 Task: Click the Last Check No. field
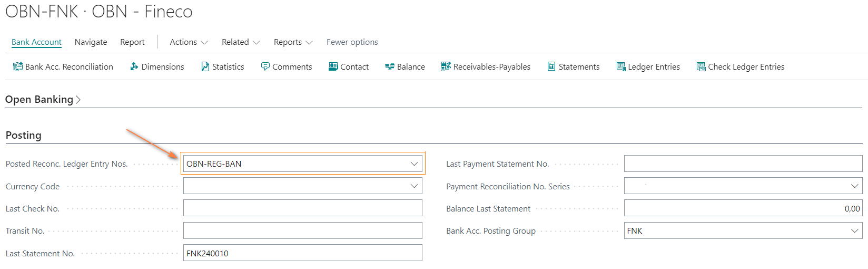click(x=303, y=208)
